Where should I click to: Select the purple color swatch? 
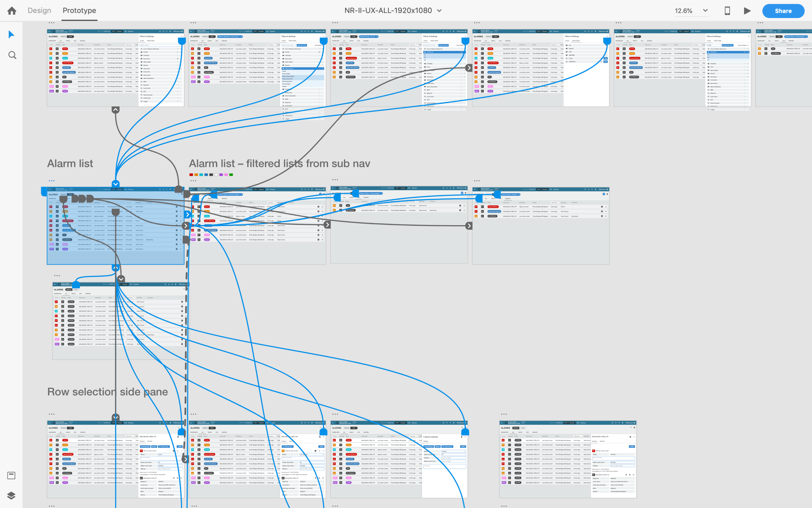click(221, 175)
